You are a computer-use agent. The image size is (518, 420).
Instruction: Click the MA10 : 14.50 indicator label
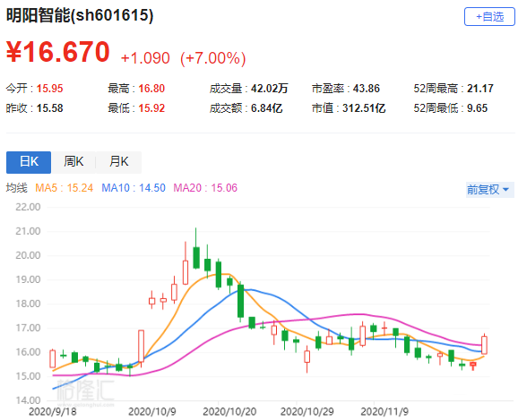pos(134,188)
